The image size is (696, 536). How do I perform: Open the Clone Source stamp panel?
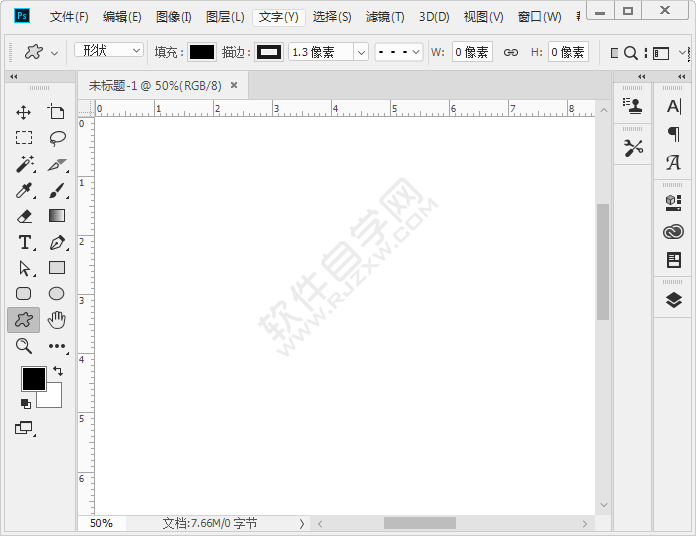click(x=633, y=106)
